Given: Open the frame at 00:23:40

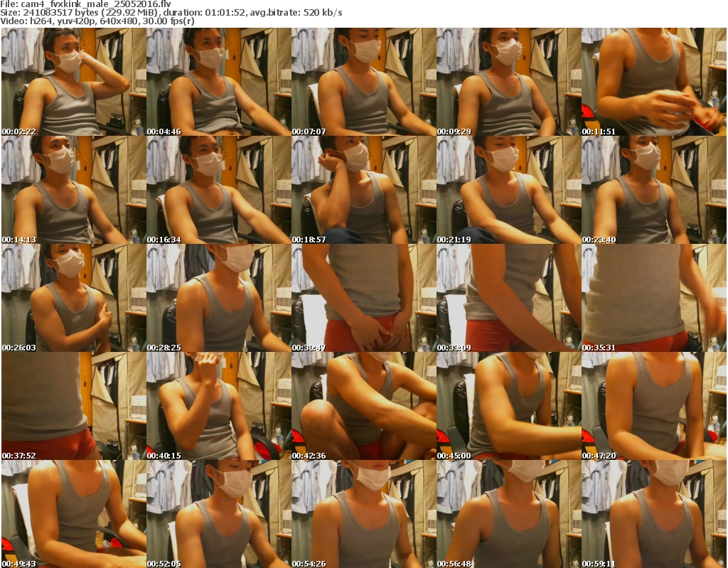Looking at the screenshot, I should point(654,190).
